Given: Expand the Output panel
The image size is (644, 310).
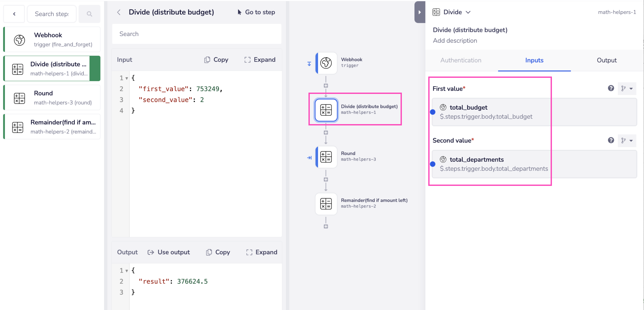Looking at the screenshot, I should pyautogui.click(x=261, y=252).
